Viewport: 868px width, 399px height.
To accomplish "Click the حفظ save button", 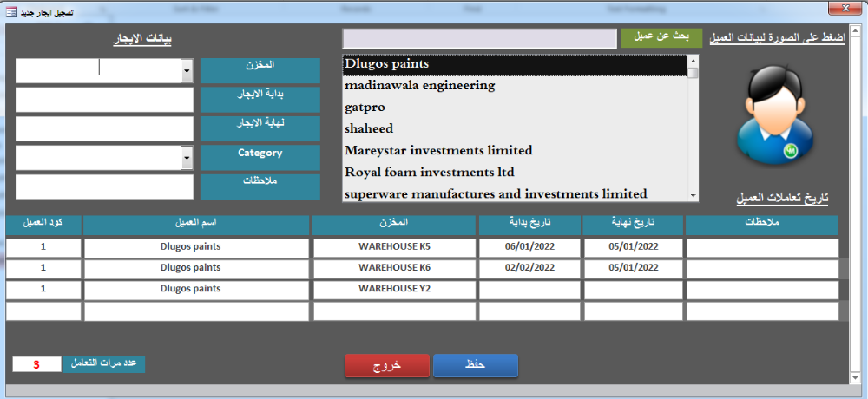I will tap(475, 366).
